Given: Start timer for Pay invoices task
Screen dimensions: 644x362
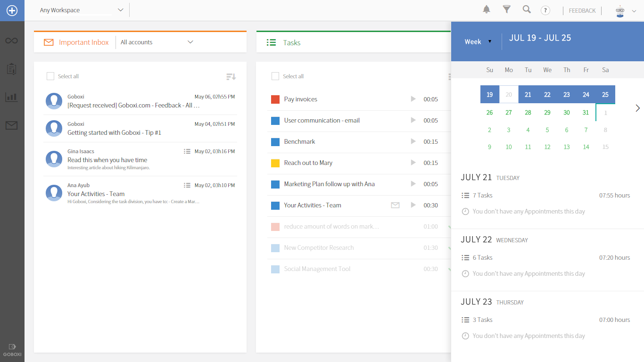Looking at the screenshot, I should (413, 99).
